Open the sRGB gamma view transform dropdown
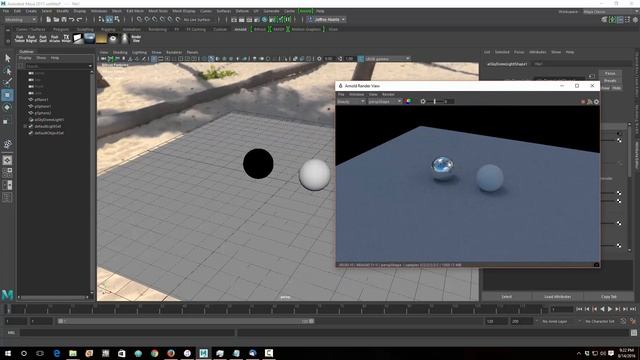640x360 pixels. [x=387, y=59]
